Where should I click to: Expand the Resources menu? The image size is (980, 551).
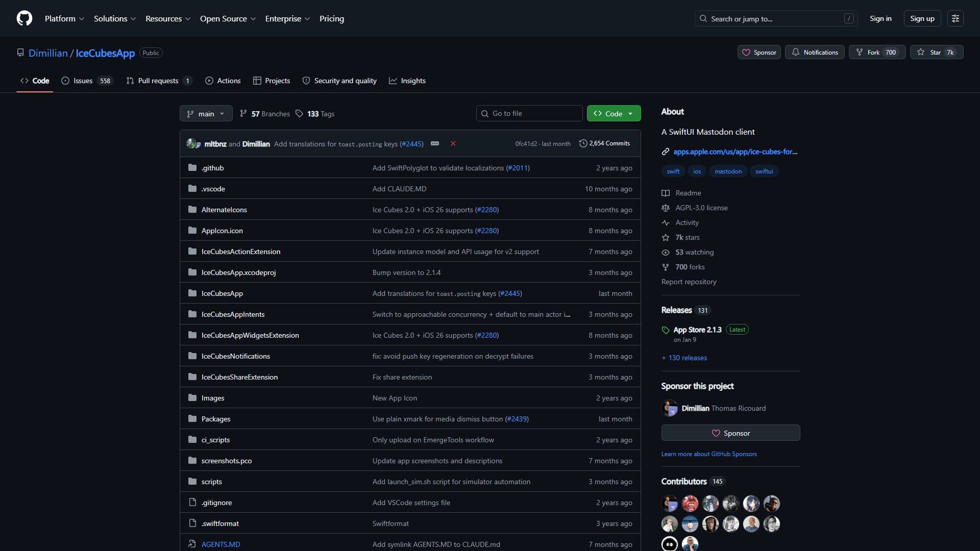[168, 18]
